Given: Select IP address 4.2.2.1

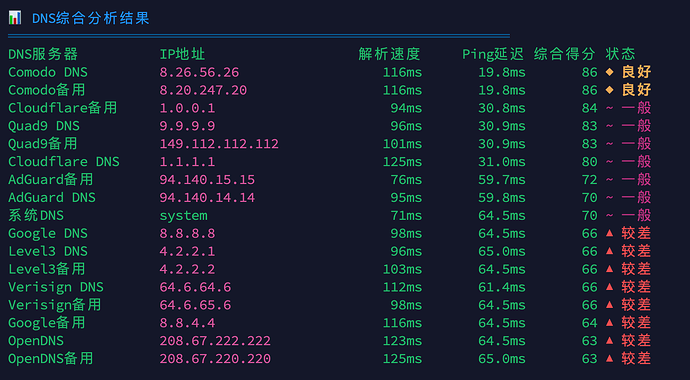Looking at the screenshot, I should click(187, 251).
